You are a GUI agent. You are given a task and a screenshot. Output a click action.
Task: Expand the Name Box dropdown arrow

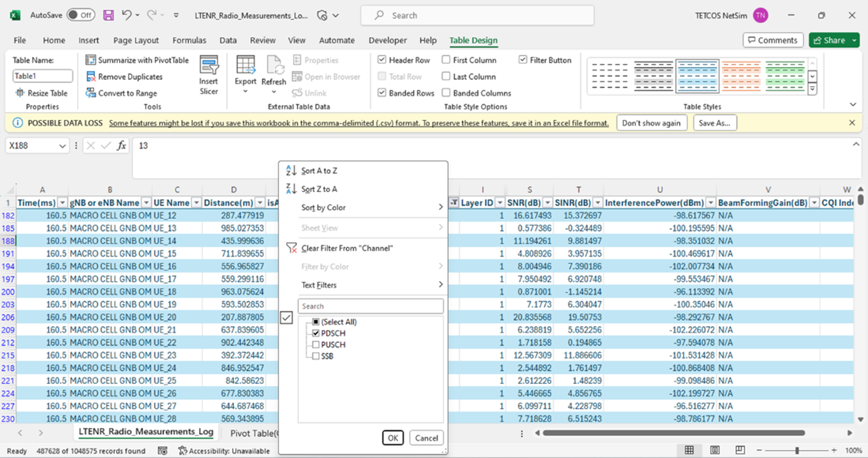tap(63, 146)
